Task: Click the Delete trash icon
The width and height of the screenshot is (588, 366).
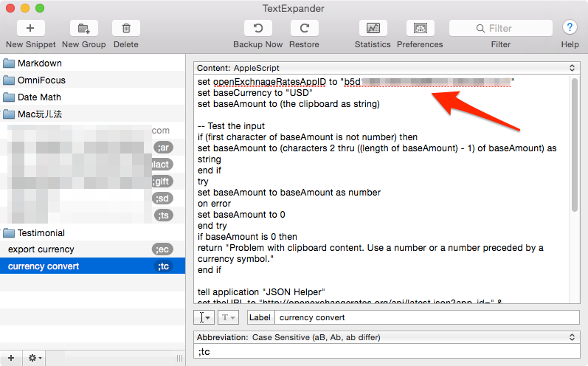Action: coord(126,28)
